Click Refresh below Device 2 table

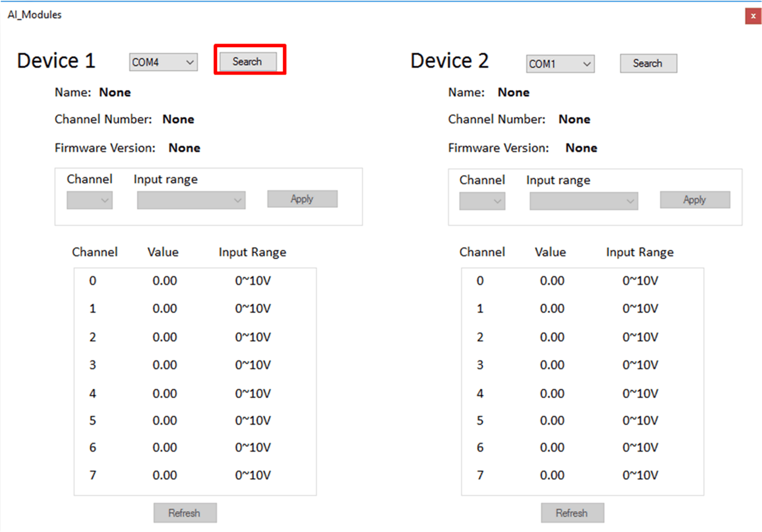(572, 513)
